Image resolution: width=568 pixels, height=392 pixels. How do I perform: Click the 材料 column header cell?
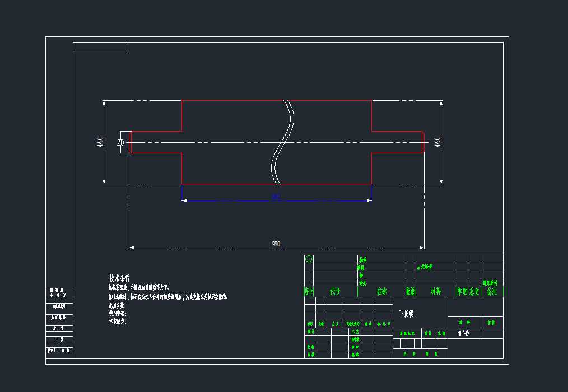(x=435, y=292)
